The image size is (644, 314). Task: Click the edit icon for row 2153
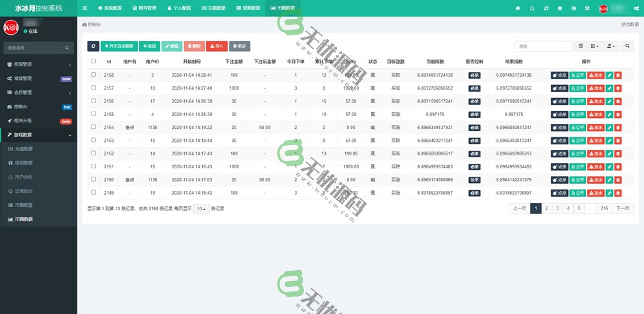609,141
